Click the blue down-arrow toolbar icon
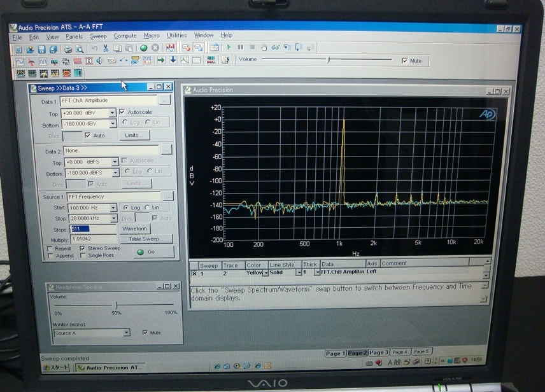545x392 pixels. tap(173, 60)
